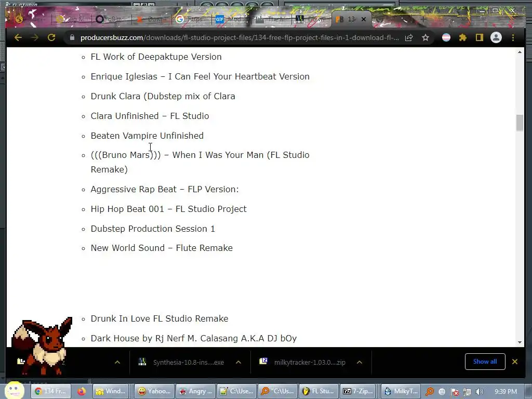Switch to the '"C:\Us...' search taskbar window
The height and width of the screenshot is (399, 532).
click(x=278, y=391)
